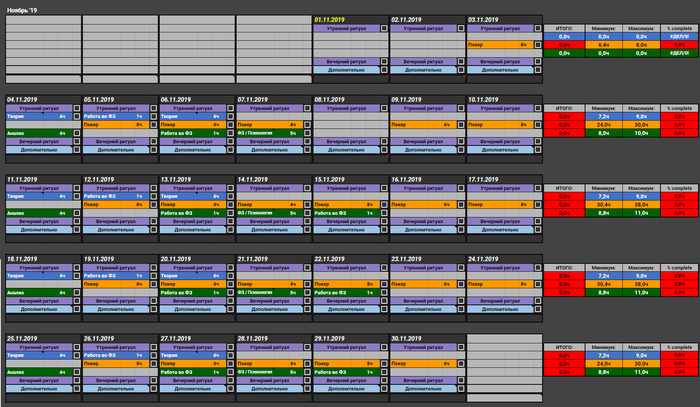This screenshot has height=407, width=700.
Task: Select the Покер task cell on 10.11.2019
Action: point(500,125)
